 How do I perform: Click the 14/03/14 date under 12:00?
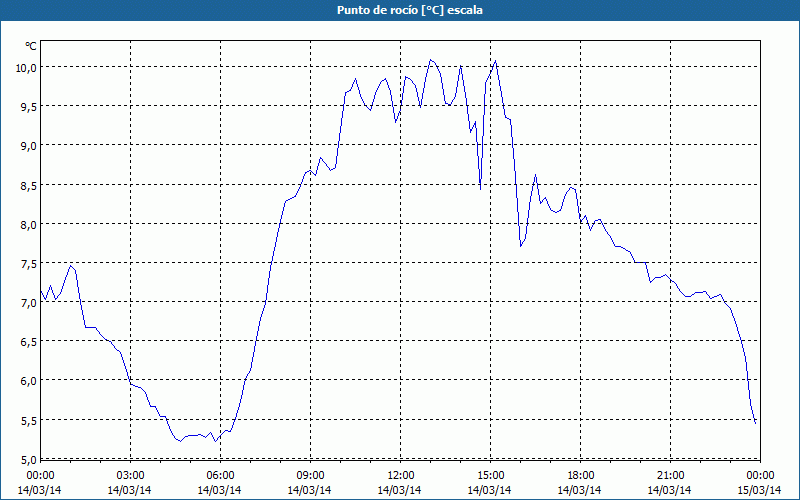(x=399, y=490)
